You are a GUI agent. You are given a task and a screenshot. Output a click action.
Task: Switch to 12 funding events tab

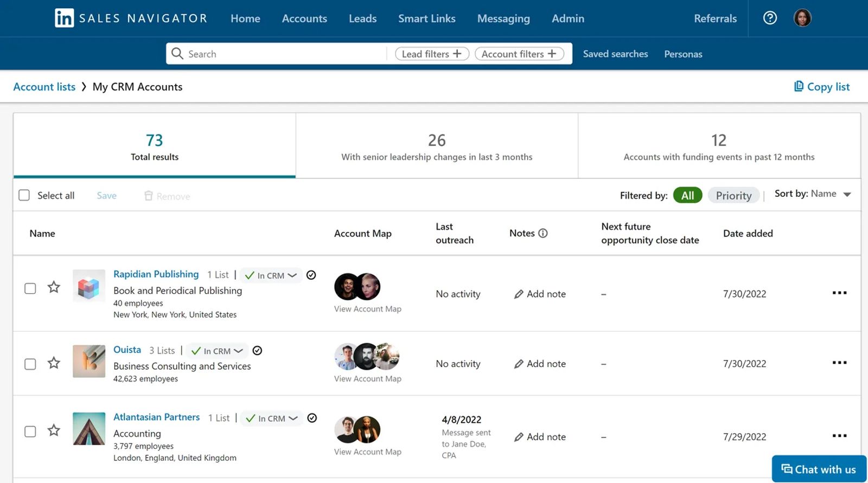pos(719,146)
